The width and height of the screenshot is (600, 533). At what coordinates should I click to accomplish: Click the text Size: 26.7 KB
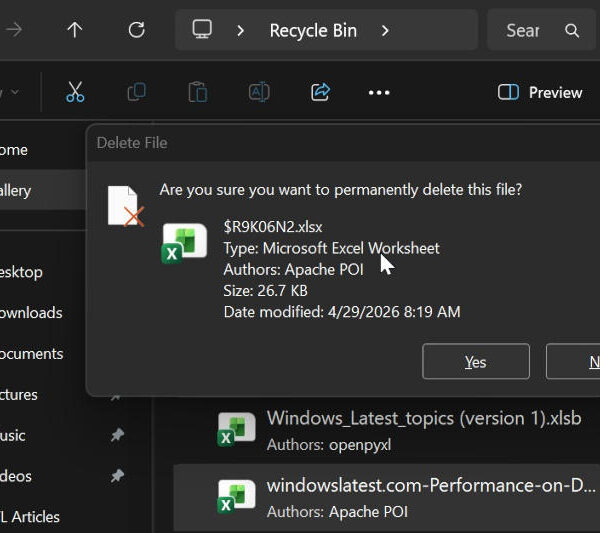coord(266,290)
